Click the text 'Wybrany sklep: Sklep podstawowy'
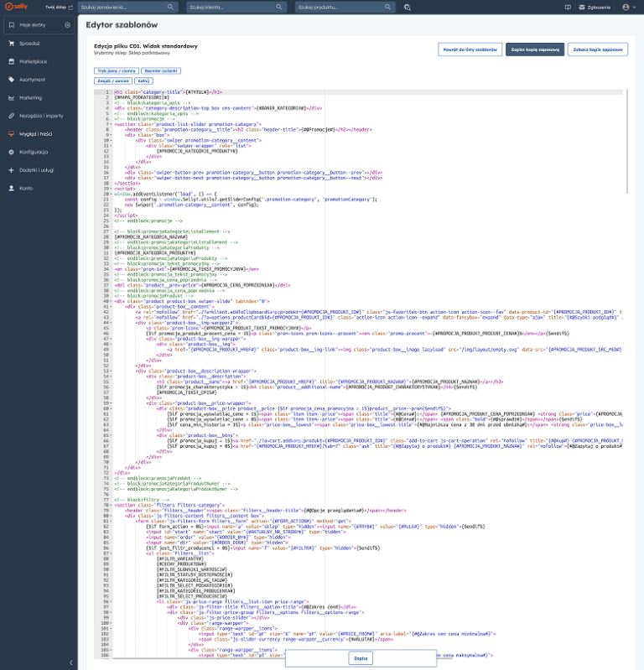Image resolution: width=644 pixels, height=670 pixels. point(132,53)
